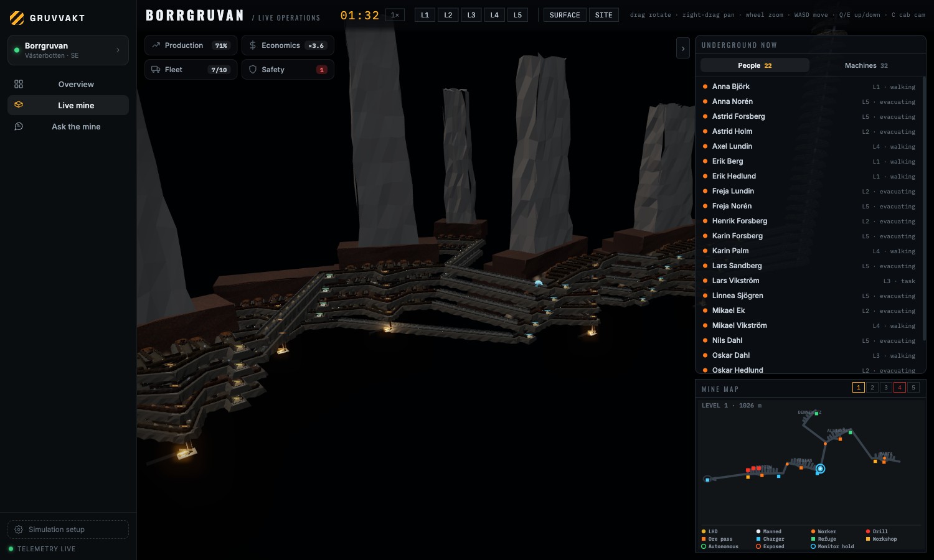Jump to level L2 view

pos(448,15)
